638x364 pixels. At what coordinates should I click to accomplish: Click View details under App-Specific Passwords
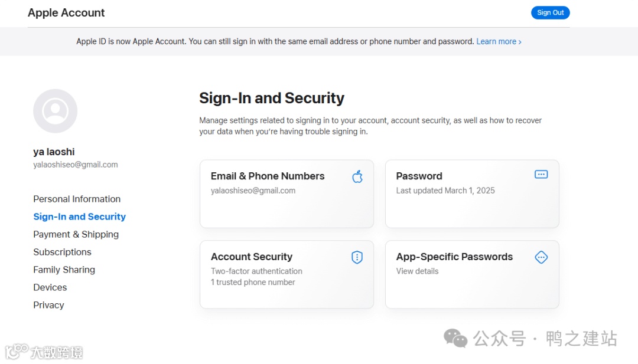pos(417,271)
